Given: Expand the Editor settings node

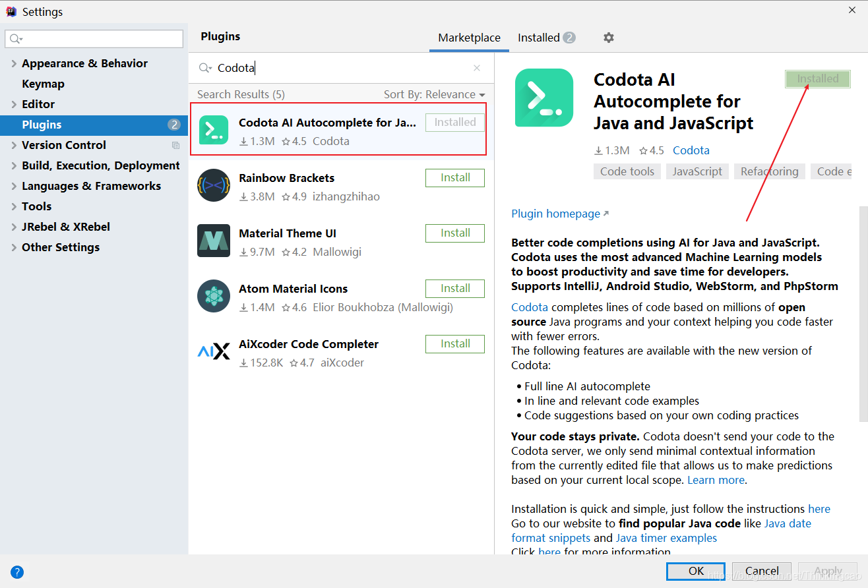Looking at the screenshot, I should [x=14, y=104].
